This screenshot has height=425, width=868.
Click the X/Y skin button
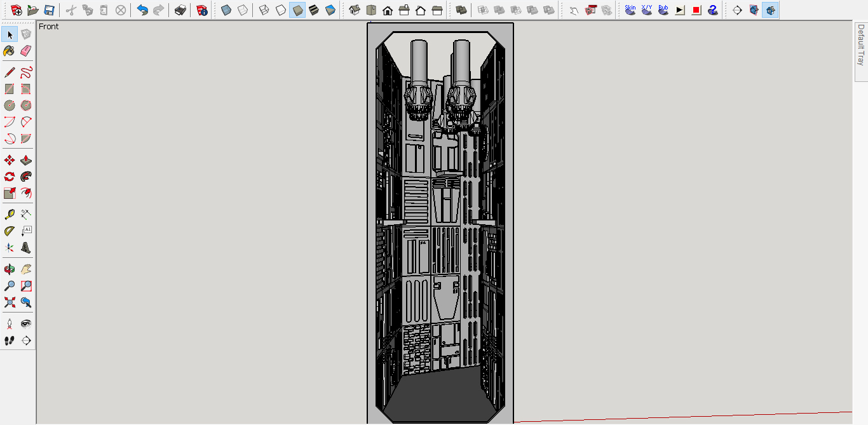(x=647, y=10)
